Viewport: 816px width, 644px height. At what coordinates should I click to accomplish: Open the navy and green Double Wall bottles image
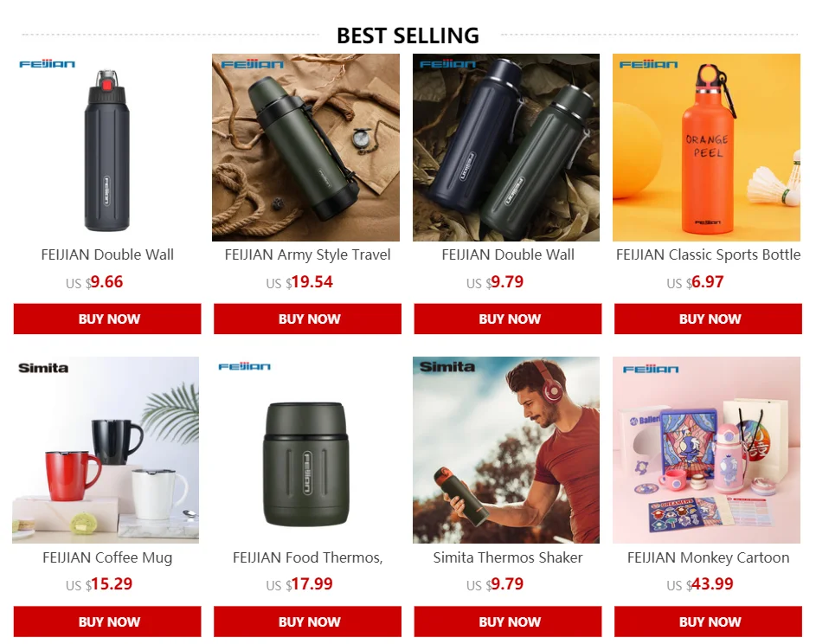506,147
